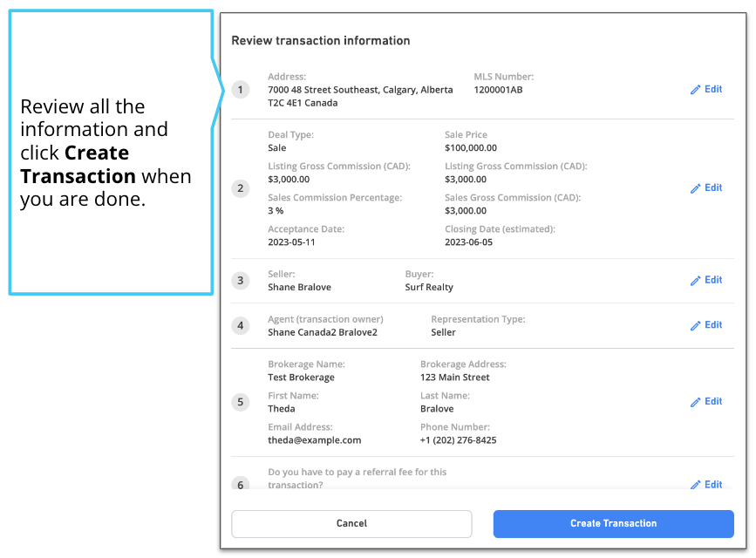Click the Last Name value 'Bralove'
756x558 pixels.
coord(437,409)
